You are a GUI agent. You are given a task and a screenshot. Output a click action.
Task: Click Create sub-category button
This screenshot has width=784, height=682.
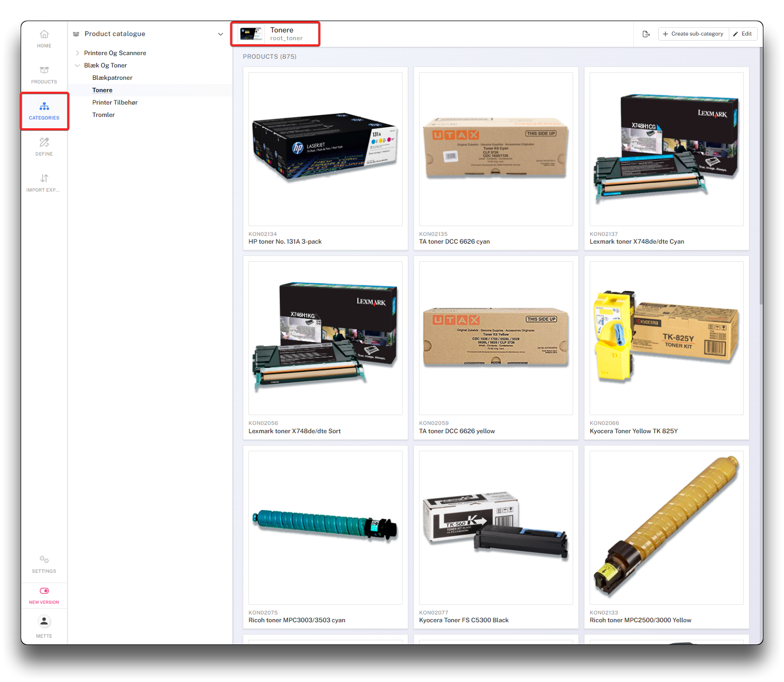[693, 34]
